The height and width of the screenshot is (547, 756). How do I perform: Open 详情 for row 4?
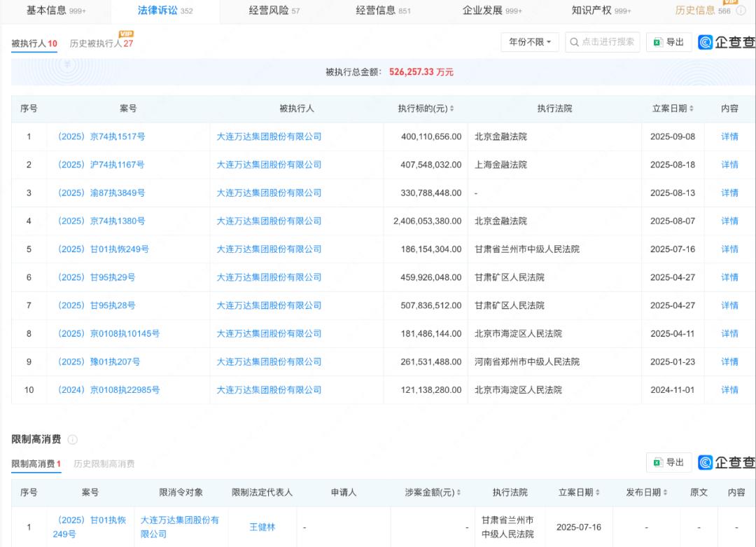click(729, 221)
